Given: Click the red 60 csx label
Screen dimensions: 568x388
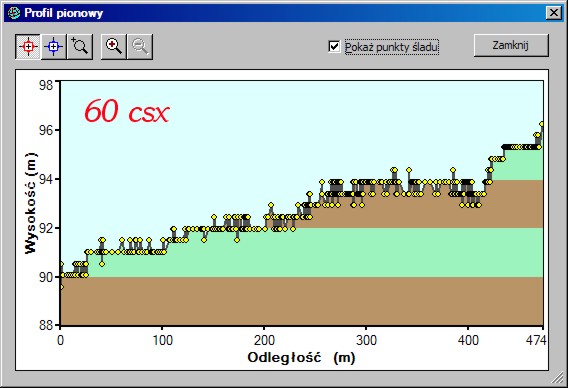Looking at the screenshot, I should 126,110.
